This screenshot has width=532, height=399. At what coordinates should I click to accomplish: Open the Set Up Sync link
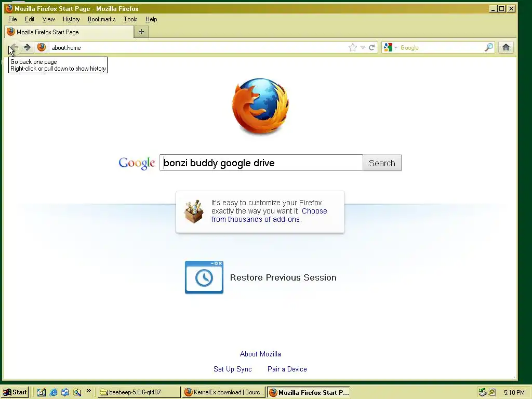(232, 369)
